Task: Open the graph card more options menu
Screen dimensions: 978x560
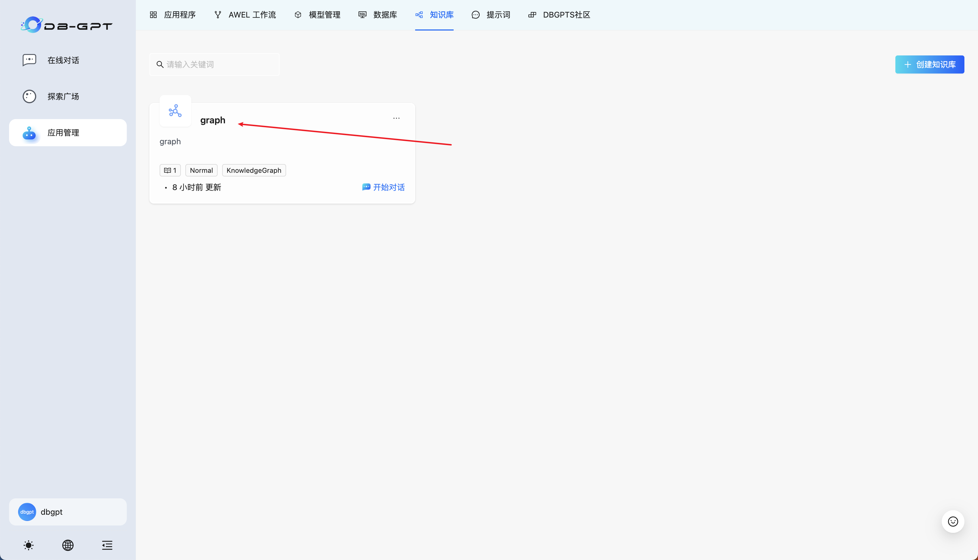Action: point(396,118)
